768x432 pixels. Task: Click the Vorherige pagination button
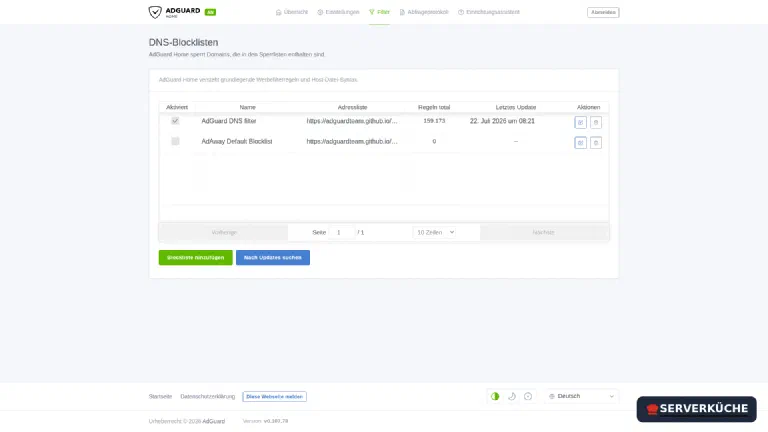[x=224, y=232]
